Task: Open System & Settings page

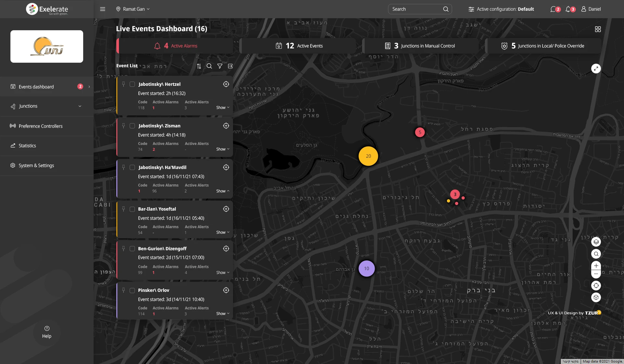Action: point(47,165)
